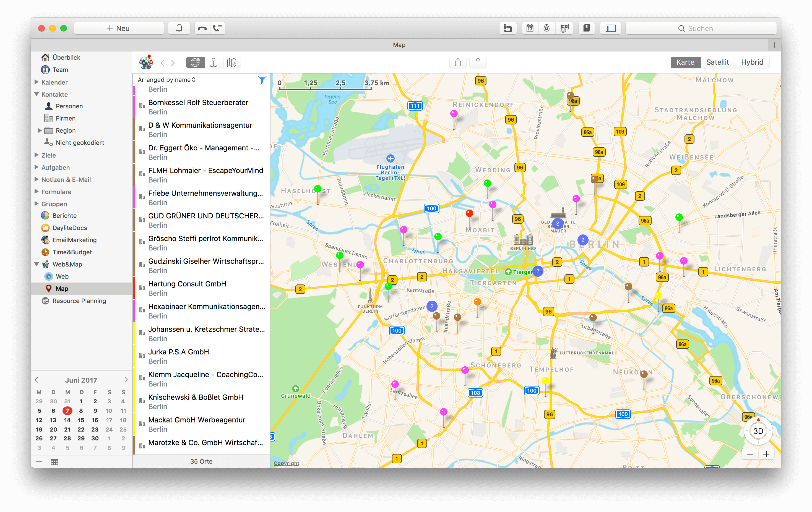This screenshot has width=812, height=512.
Task: Select the globe location view icon
Action: coord(195,62)
